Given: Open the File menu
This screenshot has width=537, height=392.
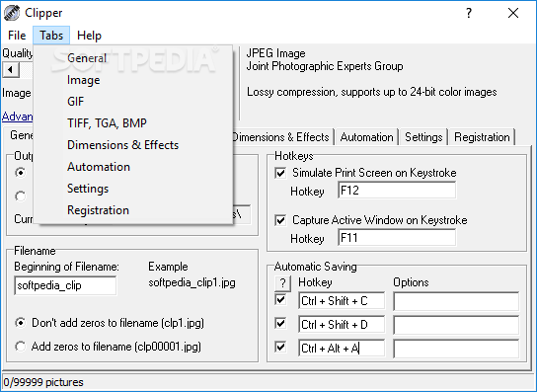Looking at the screenshot, I should 17,36.
